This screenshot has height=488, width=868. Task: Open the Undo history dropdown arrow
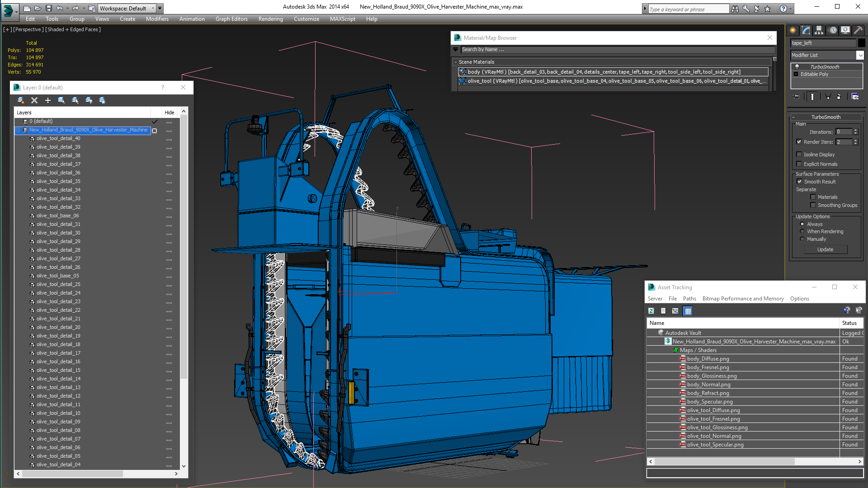point(67,8)
